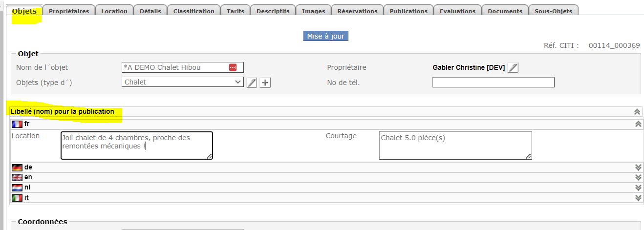Add new object type with plus icon

pos(265,83)
